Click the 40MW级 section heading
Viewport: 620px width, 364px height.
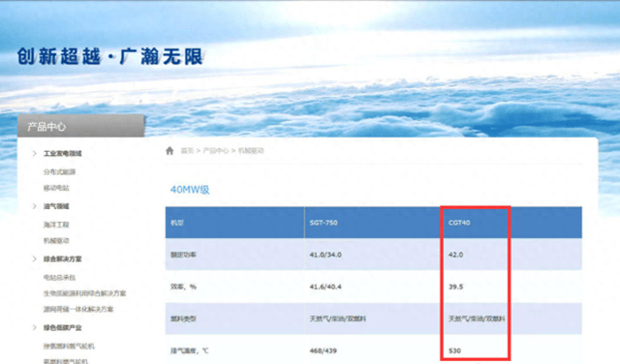190,190
